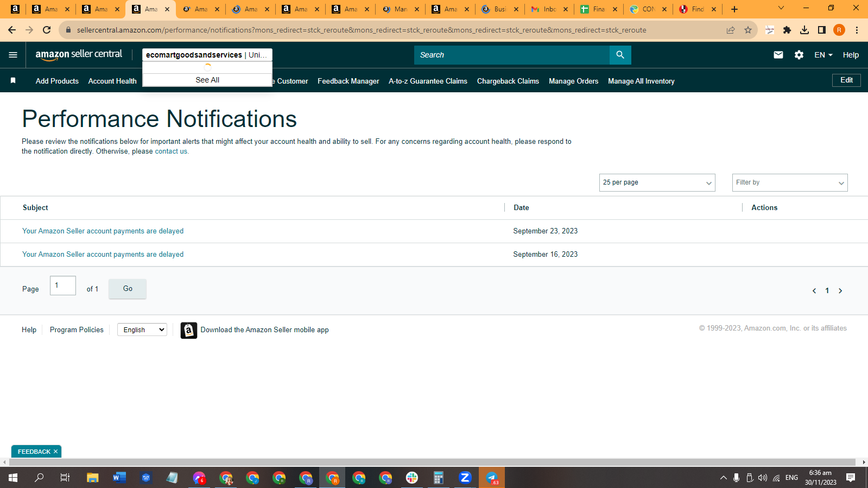Click the bookmark flag icon in navigation bar
Viewport: 868px width, 488px height.
13,80
